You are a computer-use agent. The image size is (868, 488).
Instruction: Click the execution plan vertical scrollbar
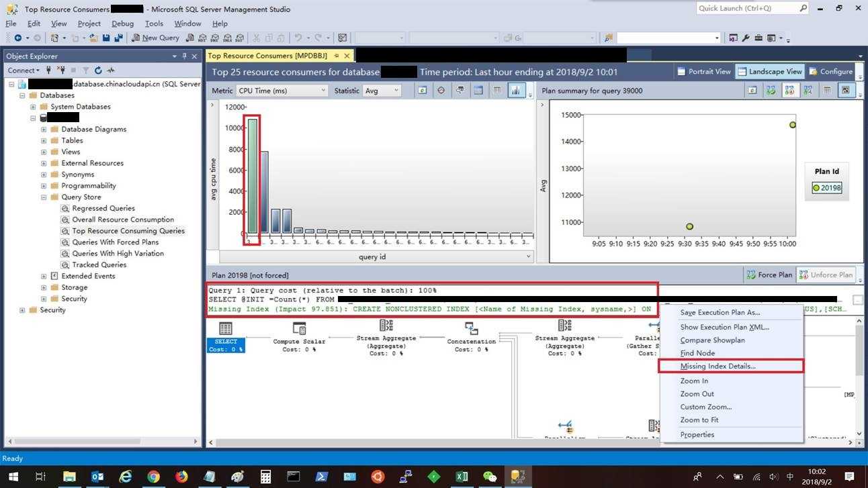859,379
